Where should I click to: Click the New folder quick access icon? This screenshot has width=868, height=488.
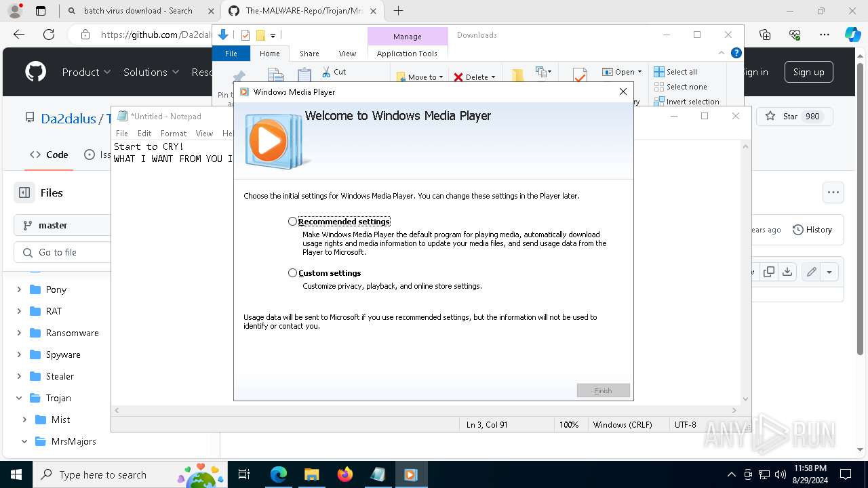[x=260, y=35]
